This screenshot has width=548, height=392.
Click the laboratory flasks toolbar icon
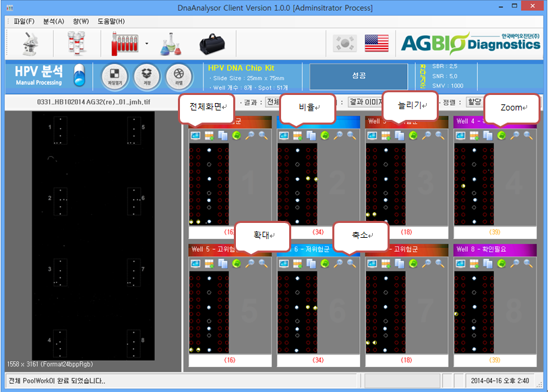tap(171, 44)
